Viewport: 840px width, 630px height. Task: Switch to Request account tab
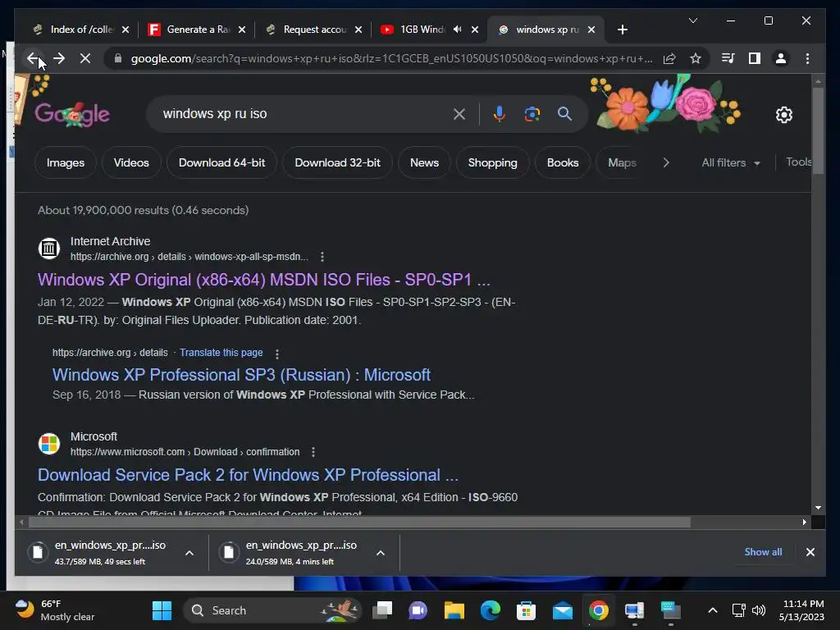pos(314,30)
